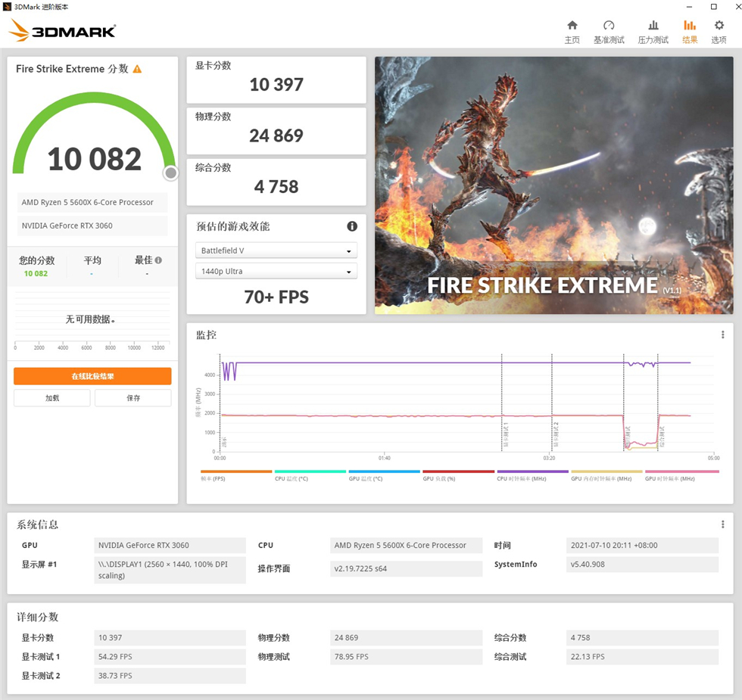Toggle the GPU 负载 (%) red legend
The height and width of the screenshot is (700, 742).
tap(458, 471)
